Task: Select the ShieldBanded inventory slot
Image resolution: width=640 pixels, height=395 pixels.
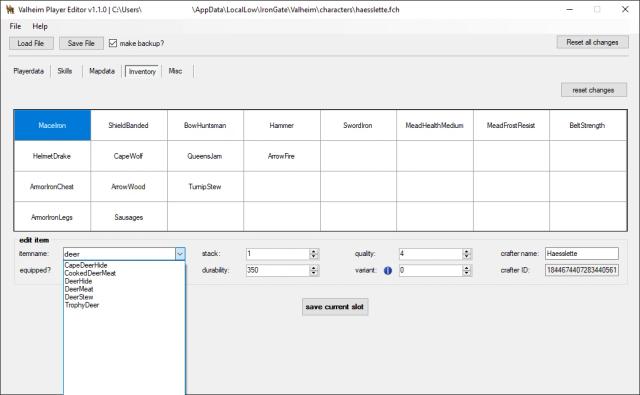Action: (129, 125)
